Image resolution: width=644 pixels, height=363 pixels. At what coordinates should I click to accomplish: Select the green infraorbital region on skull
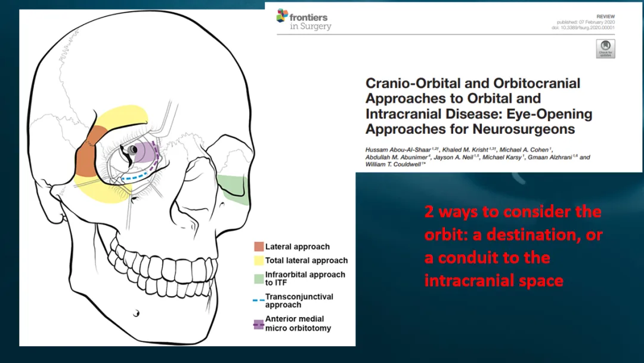pyautogui.click(x=234, y=190)
